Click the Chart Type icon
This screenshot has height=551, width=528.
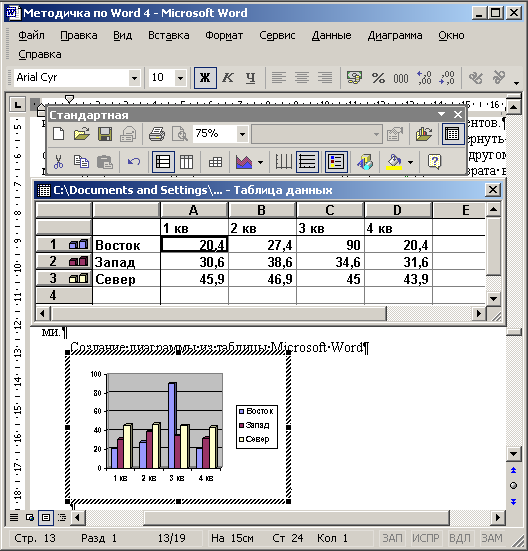[x=244, y=162]
